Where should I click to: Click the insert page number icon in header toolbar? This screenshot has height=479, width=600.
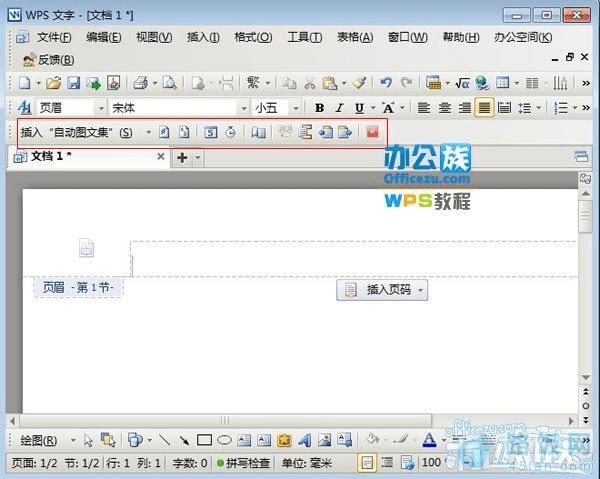[164, 132]
